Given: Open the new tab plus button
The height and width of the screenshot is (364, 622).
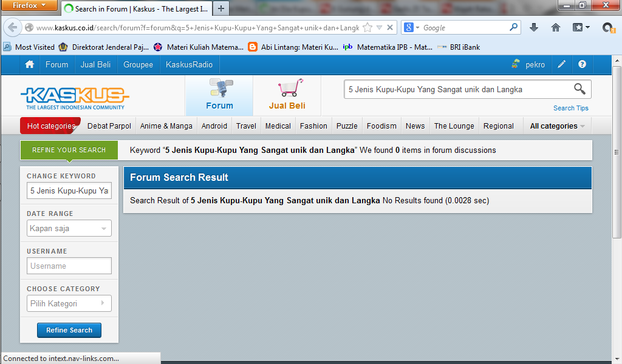Looking at the screenshot, I should click(x=221, y=8).
